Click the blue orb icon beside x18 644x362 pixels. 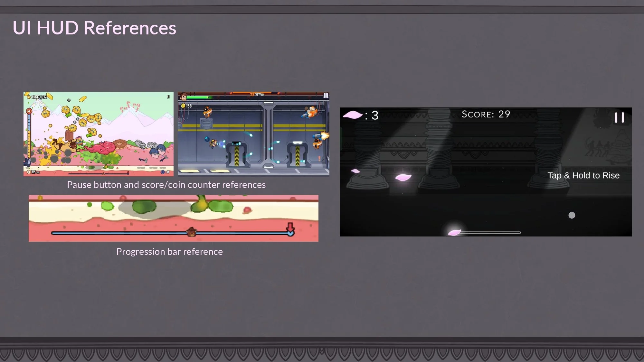click(x=163, y=172)
